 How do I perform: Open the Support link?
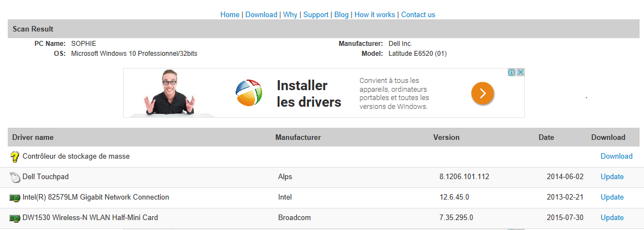point(316,15)
